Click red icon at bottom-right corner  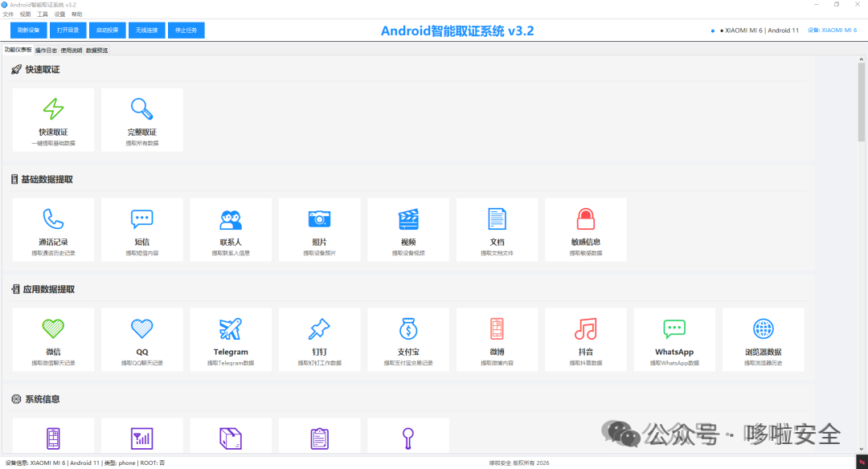(862, 463)
